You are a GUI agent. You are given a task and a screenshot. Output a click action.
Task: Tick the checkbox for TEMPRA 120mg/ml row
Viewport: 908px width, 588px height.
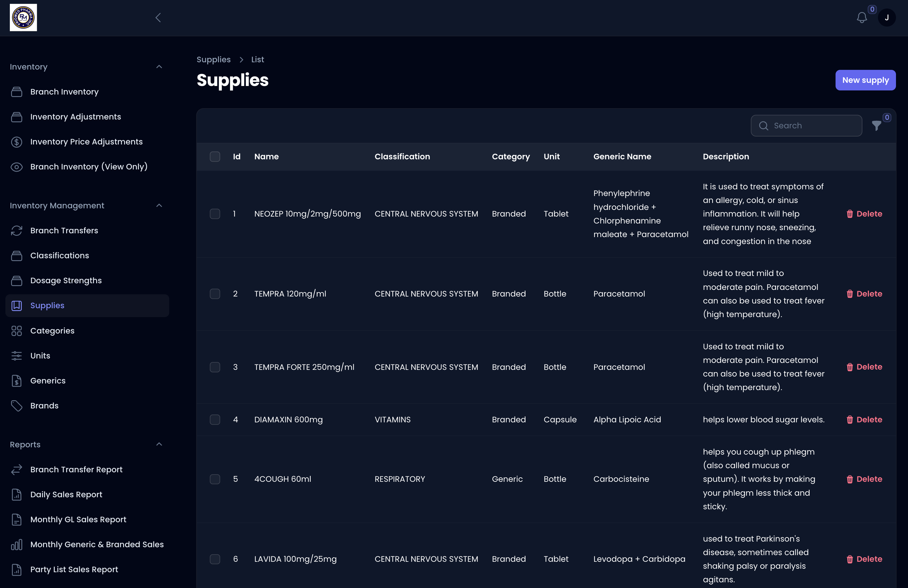[215, 294]
